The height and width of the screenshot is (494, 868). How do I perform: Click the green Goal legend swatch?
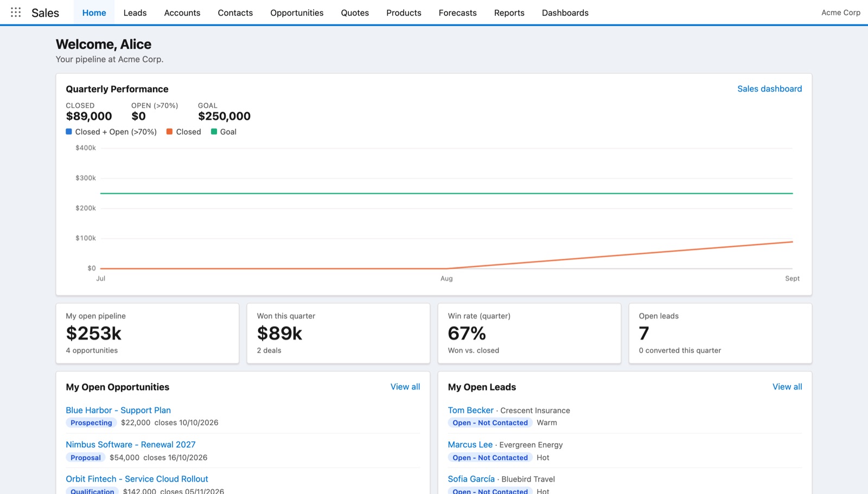tap(214, 131)
